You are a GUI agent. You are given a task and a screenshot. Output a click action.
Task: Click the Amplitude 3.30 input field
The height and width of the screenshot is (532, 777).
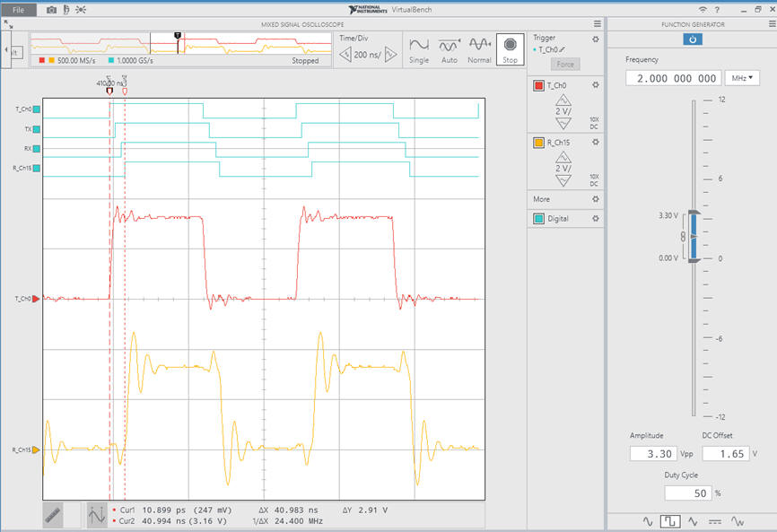coord(653,454)
